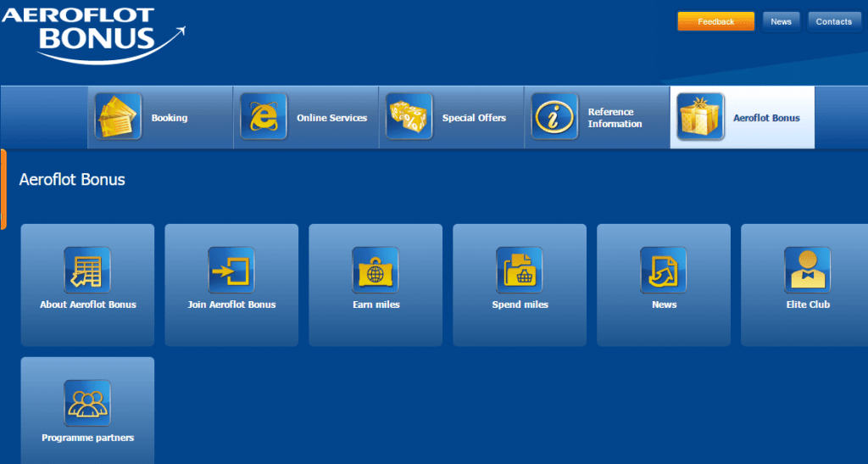The image size is (868, 464).
Task: Click the Programme partners people icon
Action: tap(87, 403)
